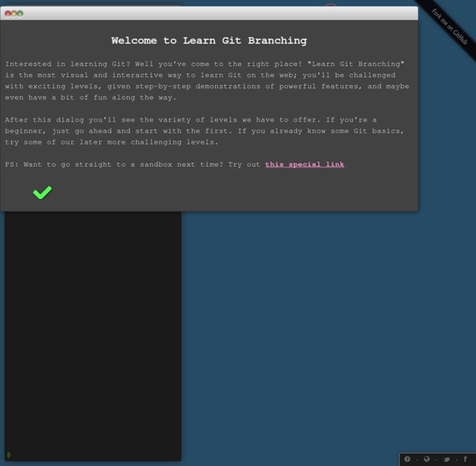Screen dimensions: 476x466
Task: Click the green zoom dot on dialog
Action: [20, 13]
